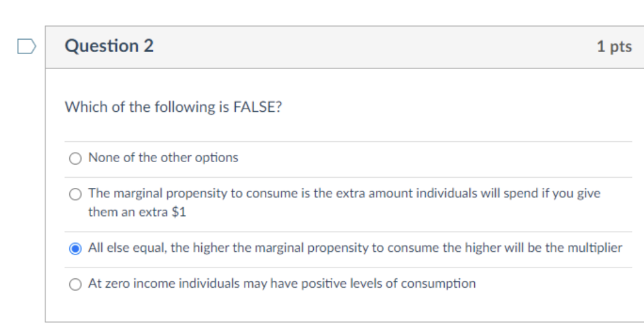
Task: Click the "them an extra $1" line
Action: [x=137, y=212]
